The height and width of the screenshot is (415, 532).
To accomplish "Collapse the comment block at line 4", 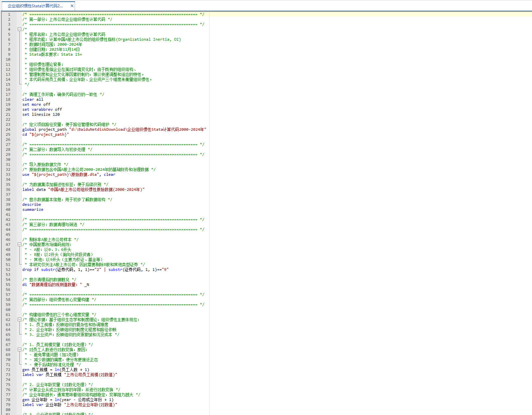I will (19, 29).
